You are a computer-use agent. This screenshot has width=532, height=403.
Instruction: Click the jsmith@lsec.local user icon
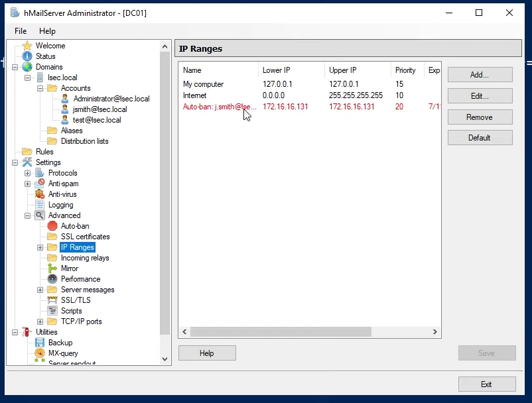(x=65, y=109)
